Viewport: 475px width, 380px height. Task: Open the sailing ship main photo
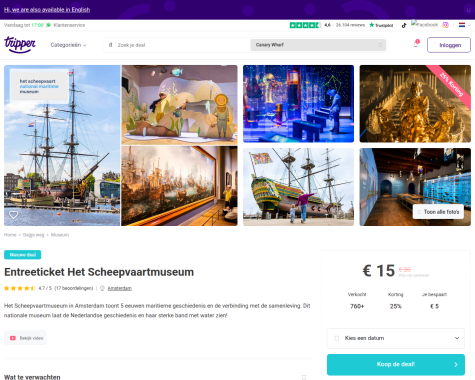[x=62, y=145]
